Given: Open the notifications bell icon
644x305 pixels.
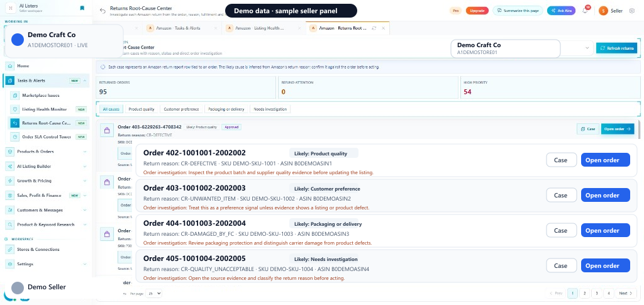Looking at the screenshot, I should [x=585, y=11].
